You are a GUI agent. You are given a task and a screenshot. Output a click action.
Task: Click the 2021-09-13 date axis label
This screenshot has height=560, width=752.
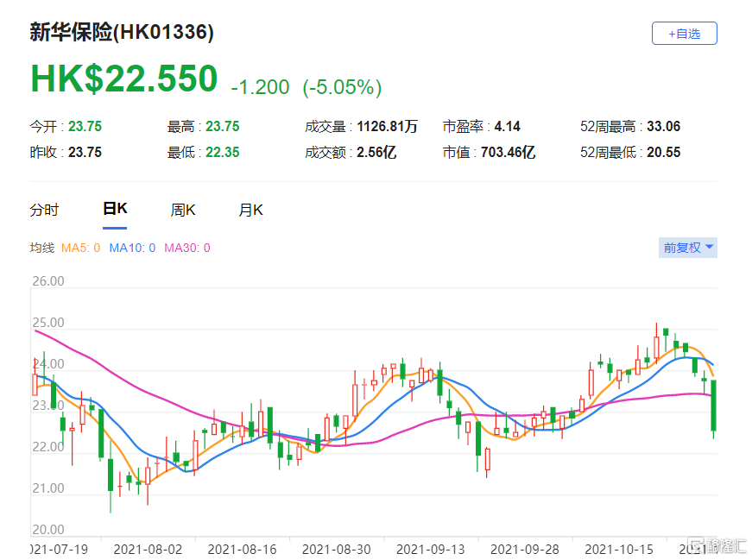coord(431,550)
